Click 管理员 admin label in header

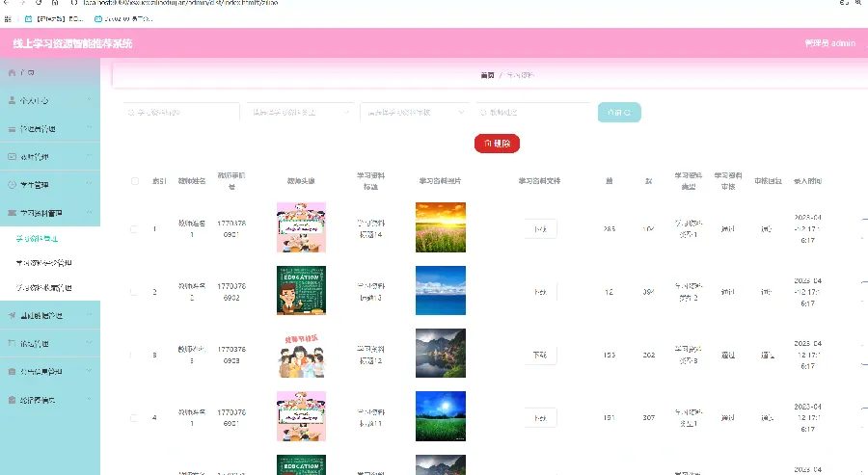[x=829, y=43]
